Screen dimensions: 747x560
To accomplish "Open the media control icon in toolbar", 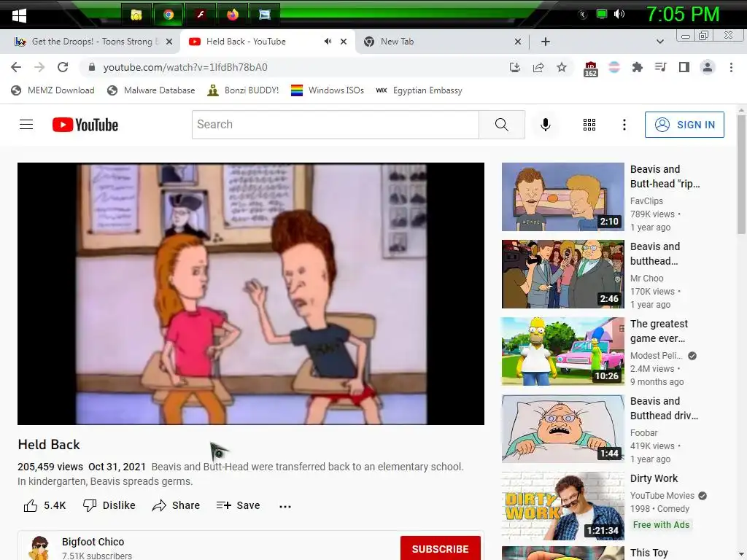I will pyautogui.click(x=660, y=67).
